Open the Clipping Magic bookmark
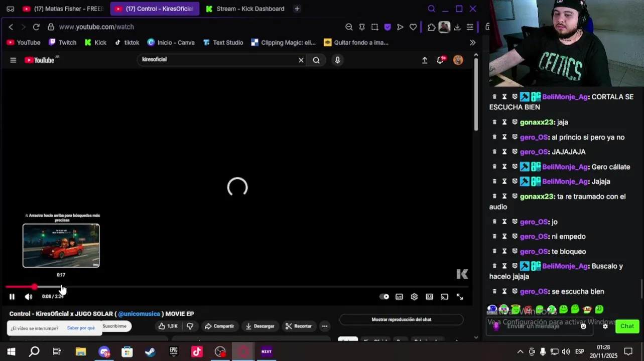Viewport: 644px width, 361px height. 284,43
